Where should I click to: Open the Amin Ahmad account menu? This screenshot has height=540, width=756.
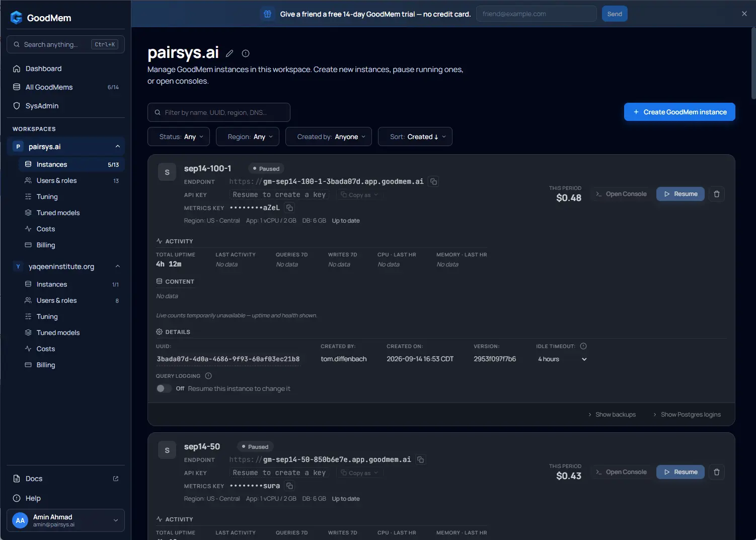pyautogui.click(x=66, y=520)
